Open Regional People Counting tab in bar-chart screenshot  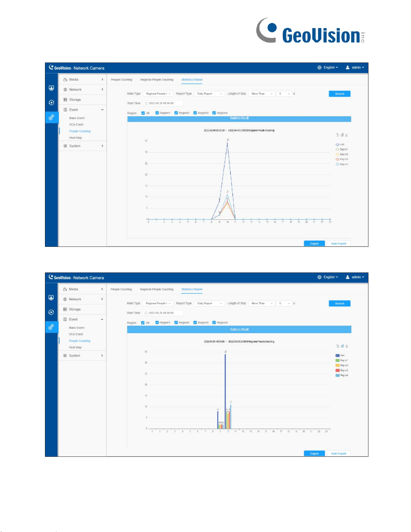[157, 289]
